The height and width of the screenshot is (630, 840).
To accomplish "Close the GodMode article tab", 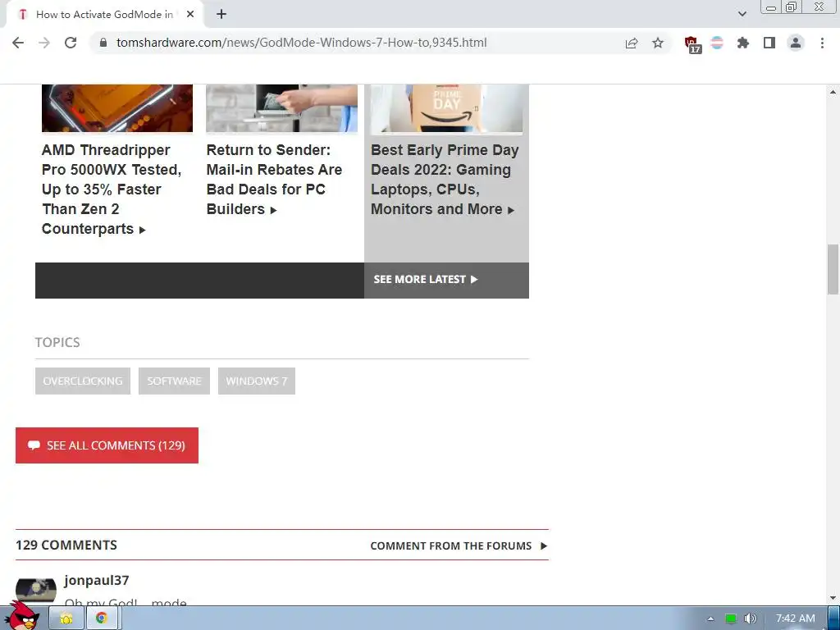I will [190, 15].
